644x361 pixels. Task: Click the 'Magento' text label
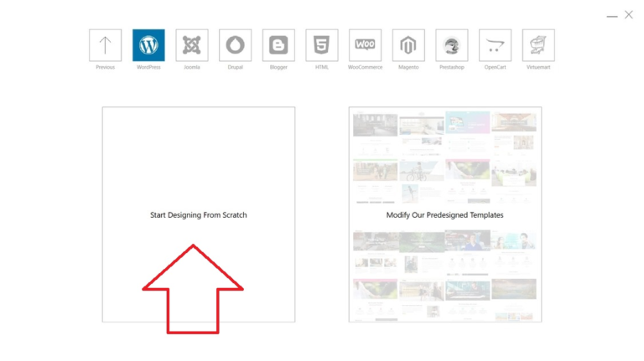[408, 67]
